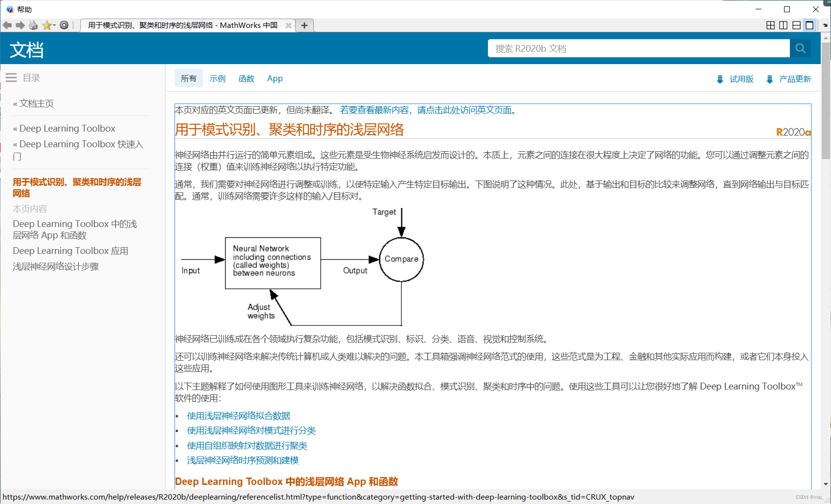Click the search magnifier button
The width and height of the screenshot is (831, 504).
801,48
